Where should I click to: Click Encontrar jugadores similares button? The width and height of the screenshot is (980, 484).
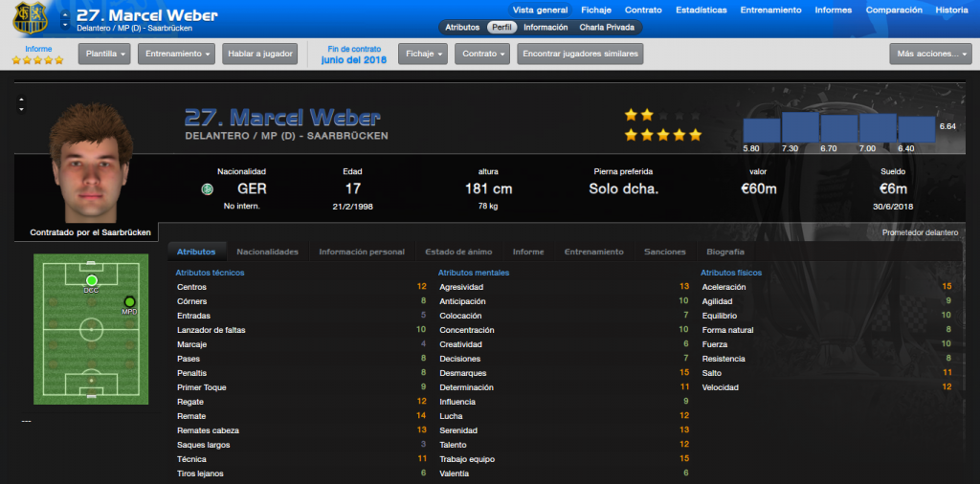coord(580,54)
